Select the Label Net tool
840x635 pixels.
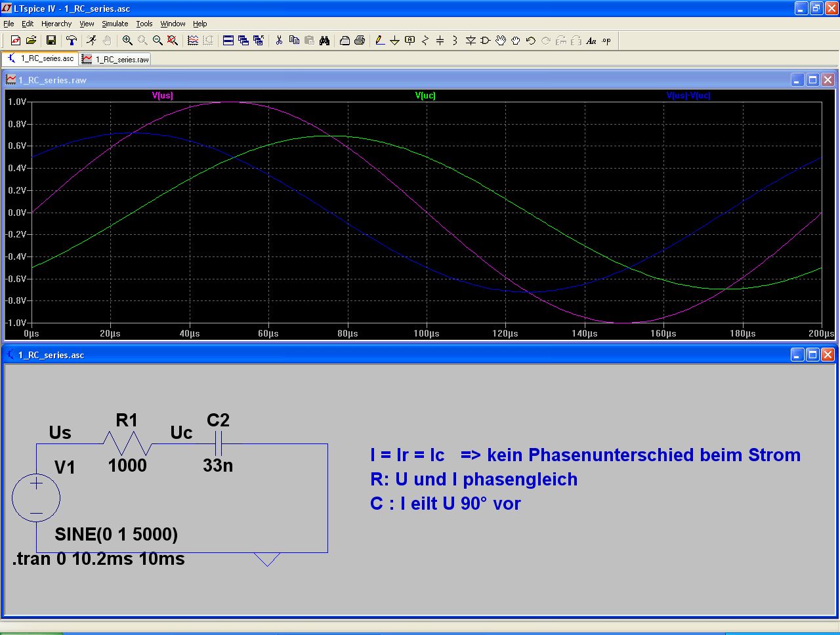point(409,41)
